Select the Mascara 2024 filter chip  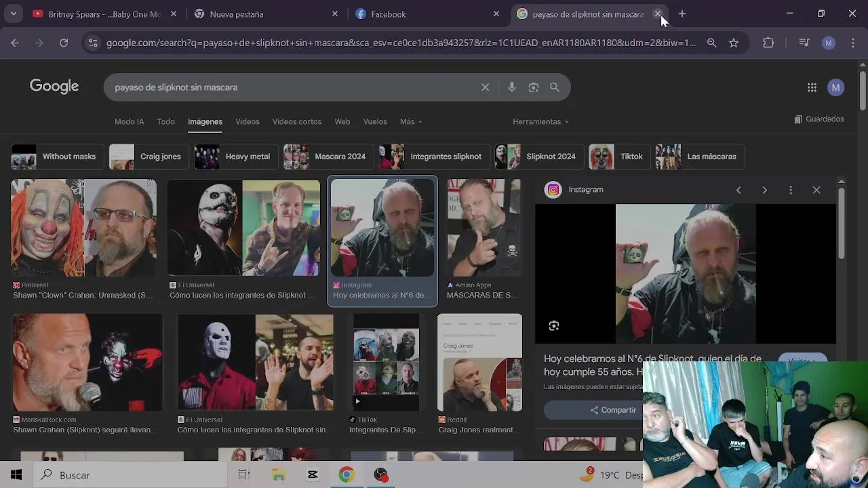coord(328,157)
